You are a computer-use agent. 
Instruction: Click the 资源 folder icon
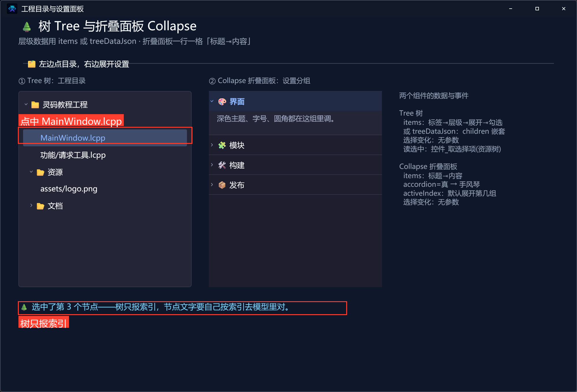point(40,172)
